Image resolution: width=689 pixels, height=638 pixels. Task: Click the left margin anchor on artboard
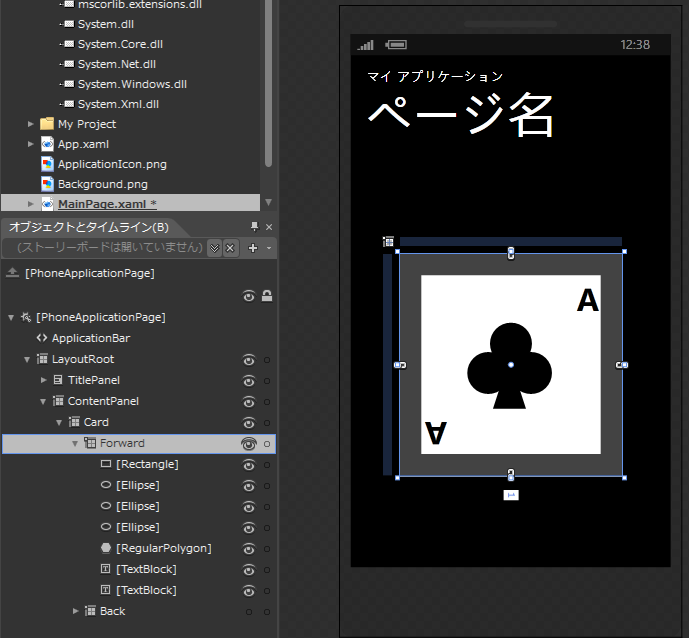400,365
